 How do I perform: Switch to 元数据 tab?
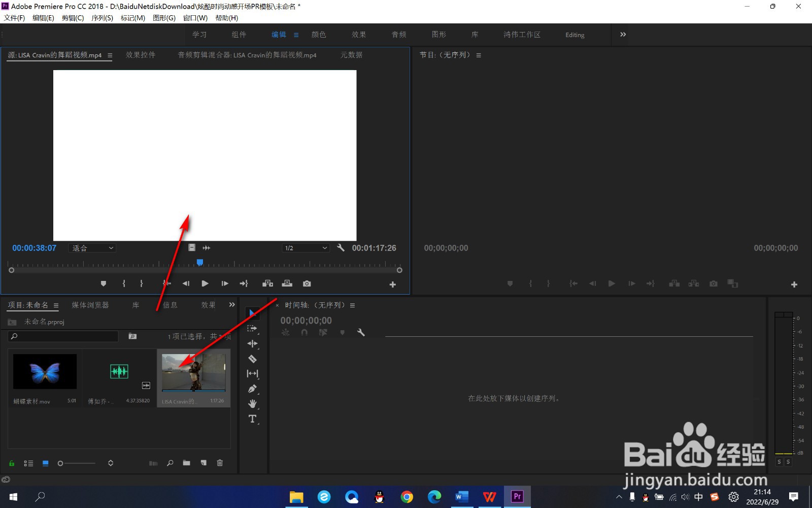[x=351, y=55]
